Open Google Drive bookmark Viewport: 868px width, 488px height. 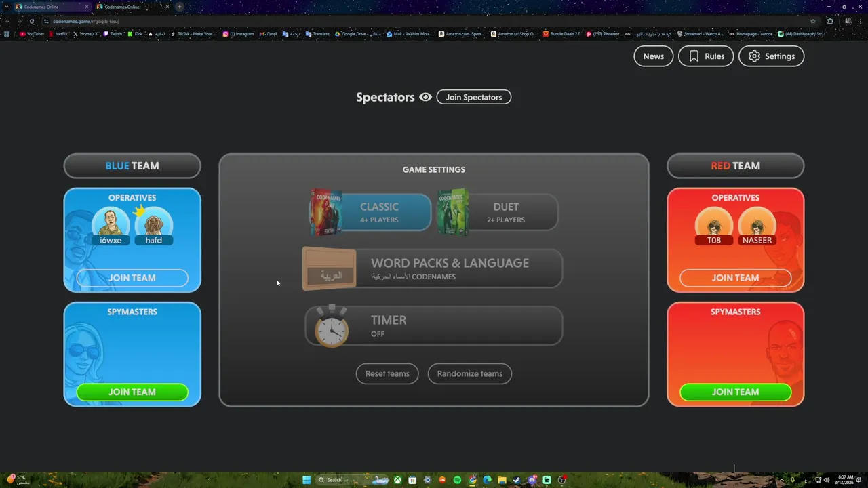click(x=359, y=34)
